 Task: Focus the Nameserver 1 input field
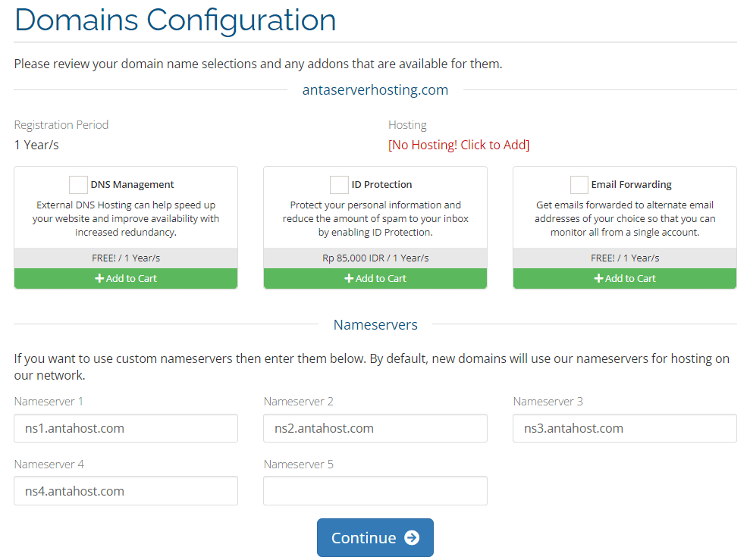pos(126,428)
